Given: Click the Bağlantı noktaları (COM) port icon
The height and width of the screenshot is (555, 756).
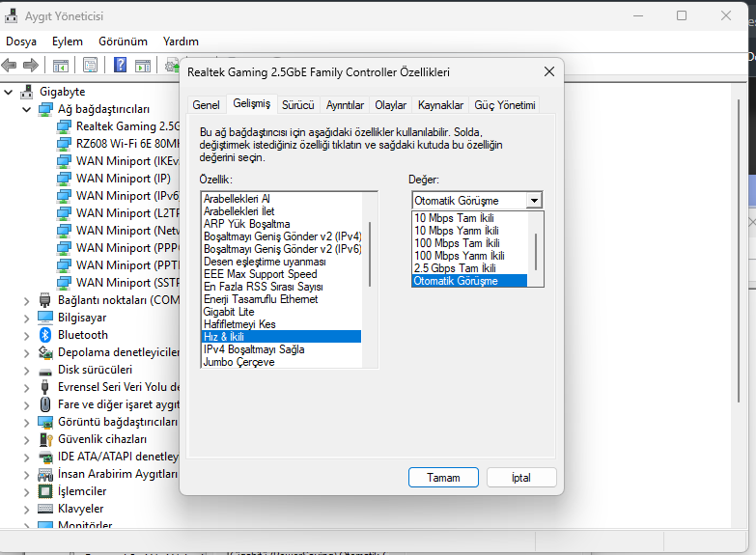Looking at the screenshot, I should [45, 300].
